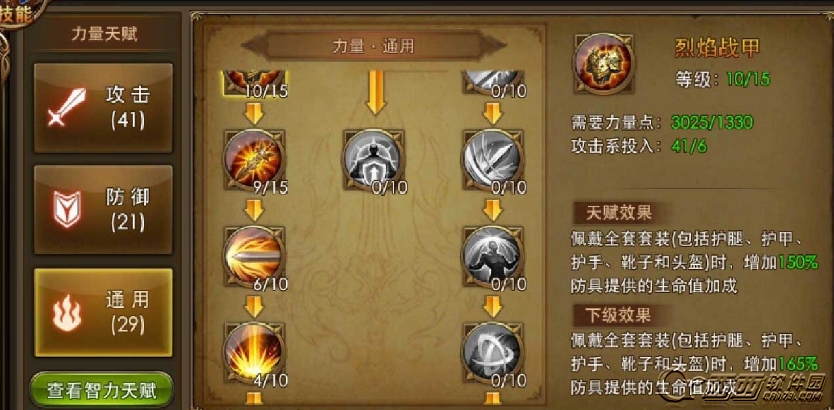Open the 通用 (29) talent tab
Viewport: 834px width, 410px height.
[103, 312]
